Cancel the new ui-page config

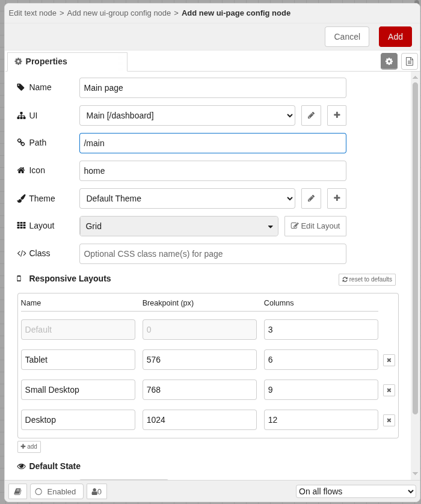pos(347,37)
